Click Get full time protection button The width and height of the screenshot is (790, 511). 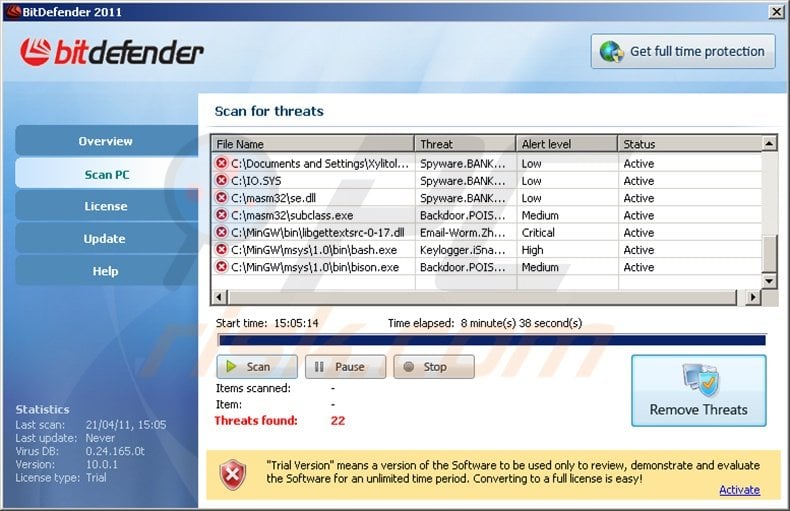click(x=683, y=51)
